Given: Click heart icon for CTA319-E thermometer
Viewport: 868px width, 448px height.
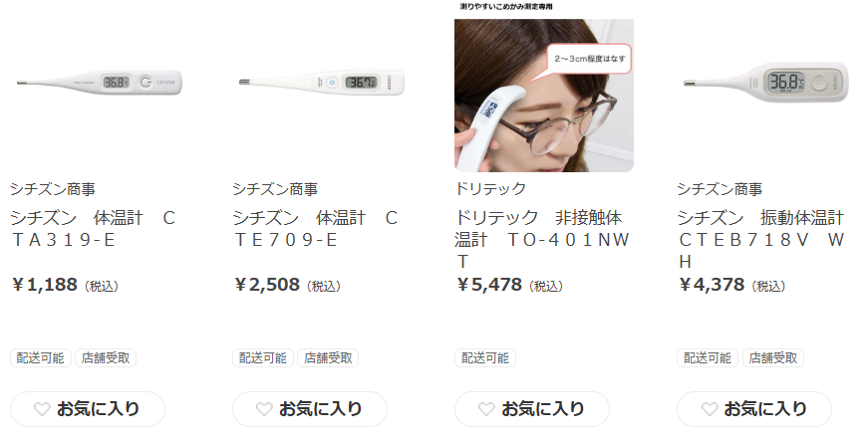Looking at the screenshot, I should pyautogui.click(x=42, y=409).
